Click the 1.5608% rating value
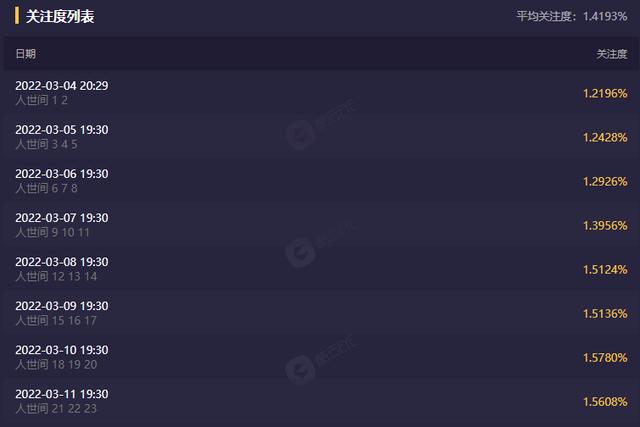Screen dimensions: 640x427 pyautogui.click(x=605, y=402)
